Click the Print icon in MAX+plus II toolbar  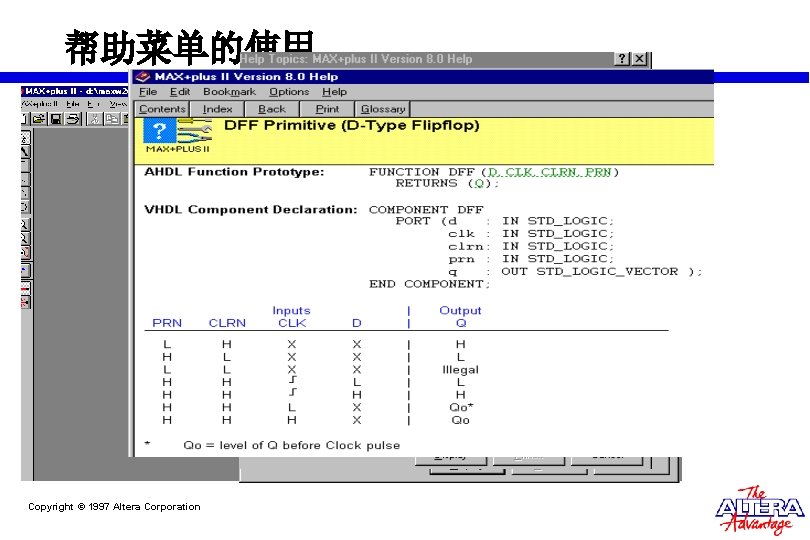tap(73, 119)
